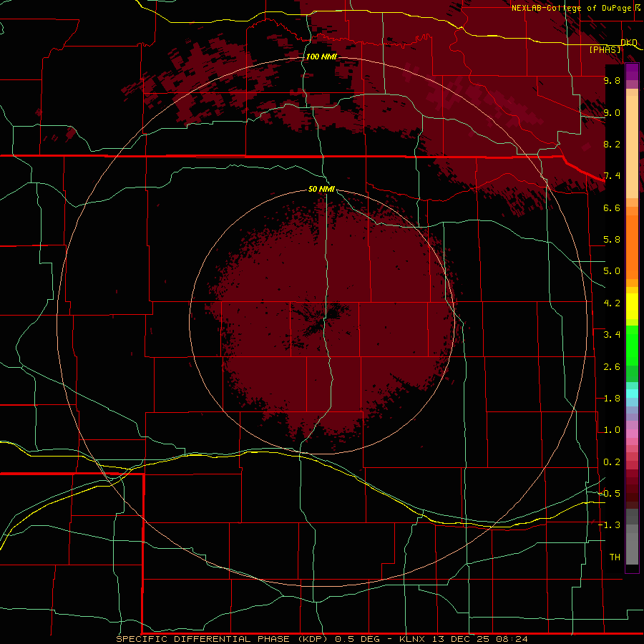Click the -1.3 scale value

click(x=609, y=525)
